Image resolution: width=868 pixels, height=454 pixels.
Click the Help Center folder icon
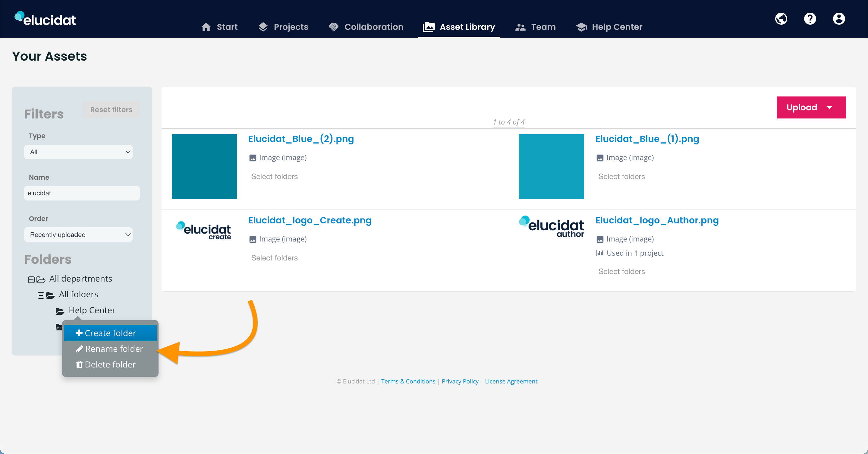[x=60, y=311]
